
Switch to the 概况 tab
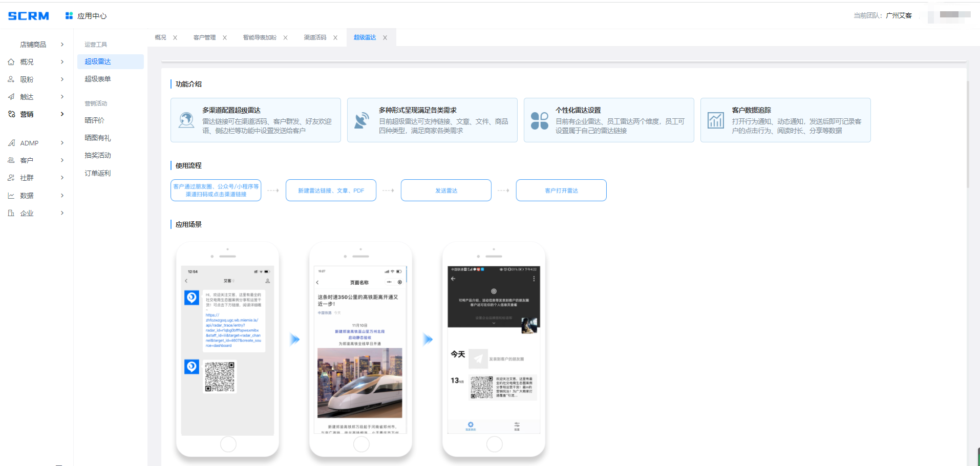coord(160,37)
